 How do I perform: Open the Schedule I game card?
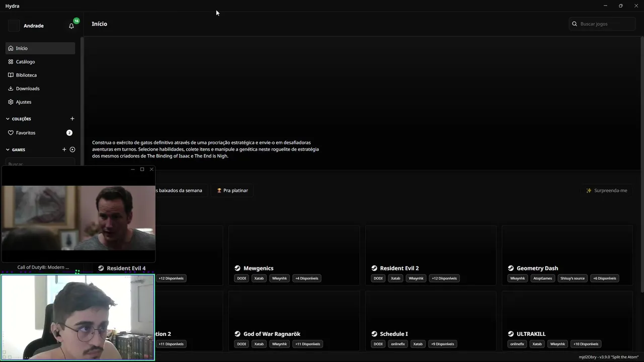click(x=431, y=321)
